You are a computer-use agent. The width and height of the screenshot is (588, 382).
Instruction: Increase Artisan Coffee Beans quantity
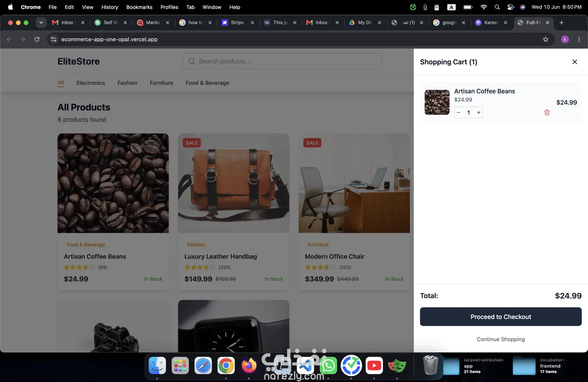tap(479, 112)
